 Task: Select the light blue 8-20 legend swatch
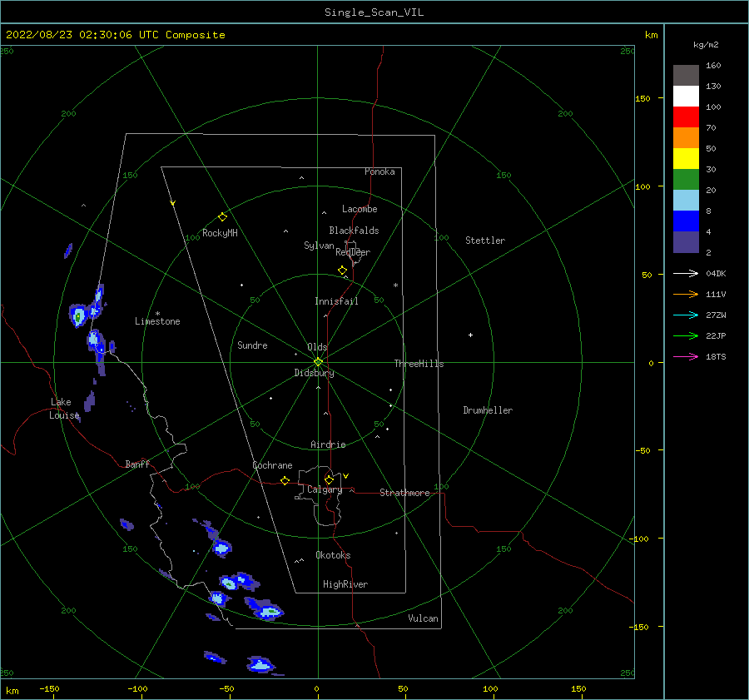point(686,201)
